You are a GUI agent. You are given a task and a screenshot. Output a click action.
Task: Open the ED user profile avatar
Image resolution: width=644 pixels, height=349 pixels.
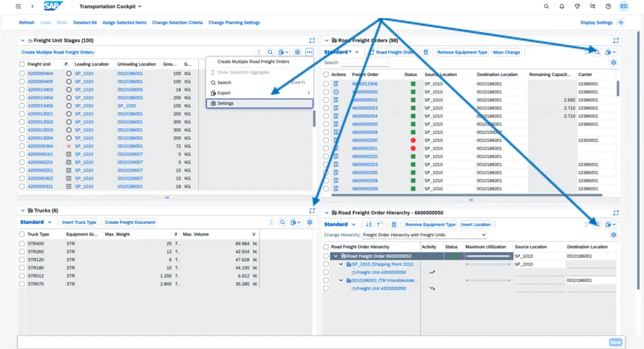(x=624, y=6)
